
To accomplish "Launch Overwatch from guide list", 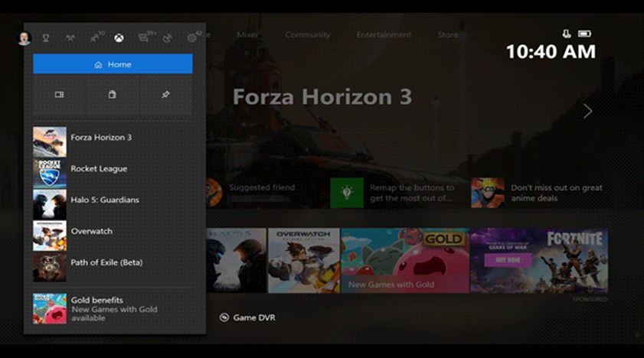I will click(113, 236).
